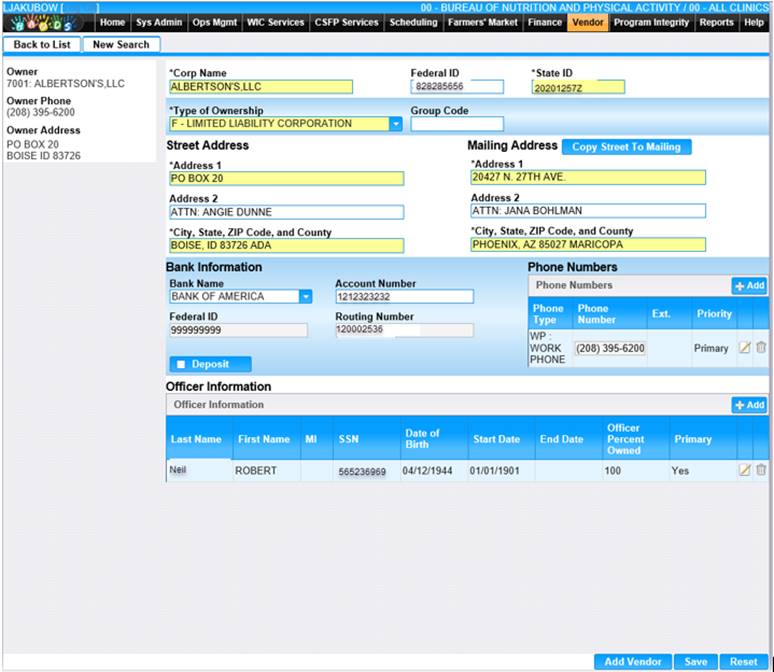Open the Home menu
Image resolution: width=774 pixels, height=672 pixels.
tap(113, 23)
